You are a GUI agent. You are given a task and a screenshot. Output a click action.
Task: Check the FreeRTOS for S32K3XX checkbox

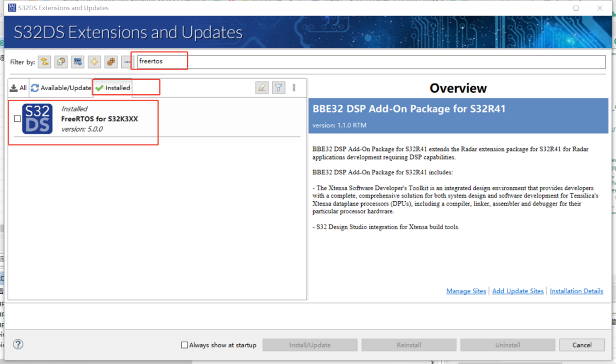pos(17,118)
